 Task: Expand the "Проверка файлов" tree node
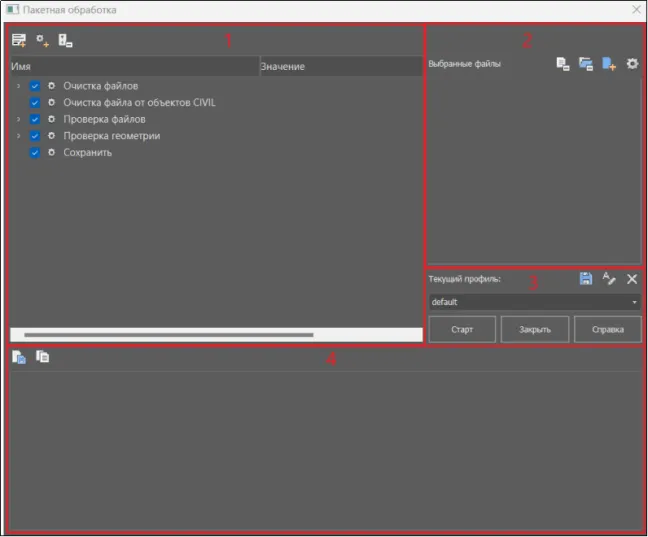[18, 119]
